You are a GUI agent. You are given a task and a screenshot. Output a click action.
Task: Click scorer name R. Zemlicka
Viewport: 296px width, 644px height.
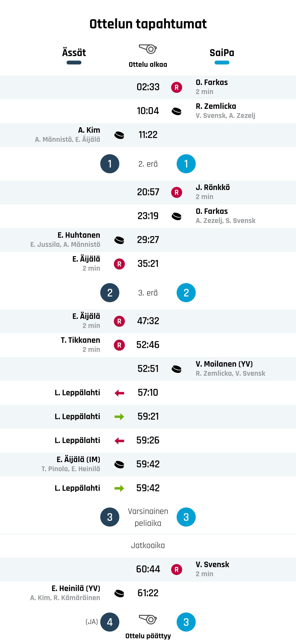(x=216, y=106)
